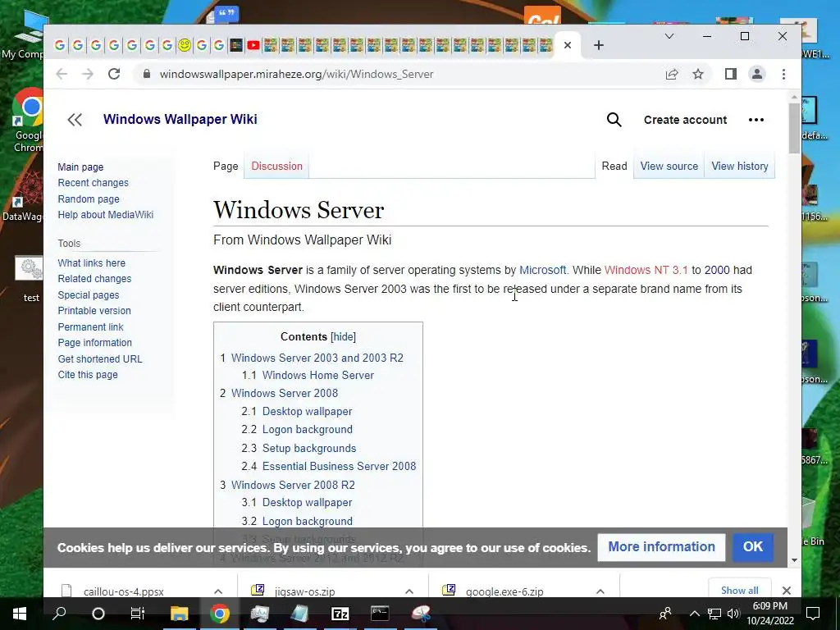Open Printable version link
The width and height of the screenshot is (840, 630).
(94, 311)
